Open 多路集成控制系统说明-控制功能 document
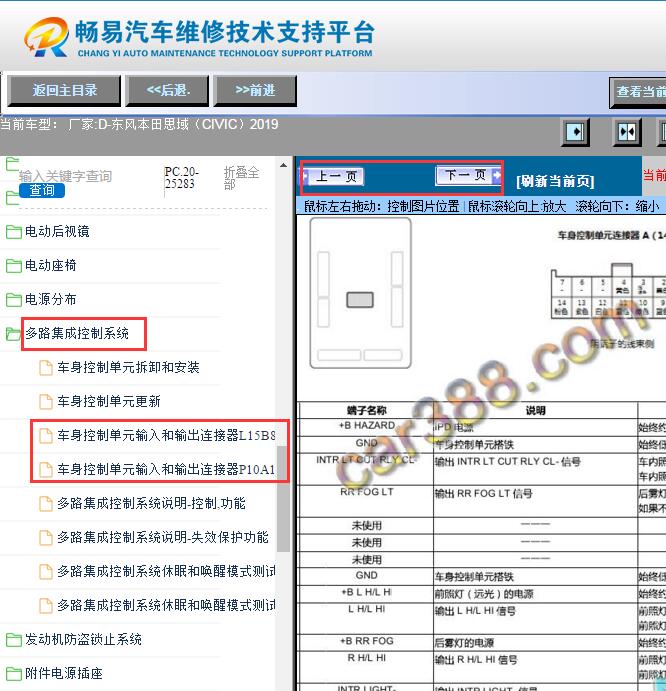Image resolution: width=666 pixels, height=691 pixels. click(151, 503)
